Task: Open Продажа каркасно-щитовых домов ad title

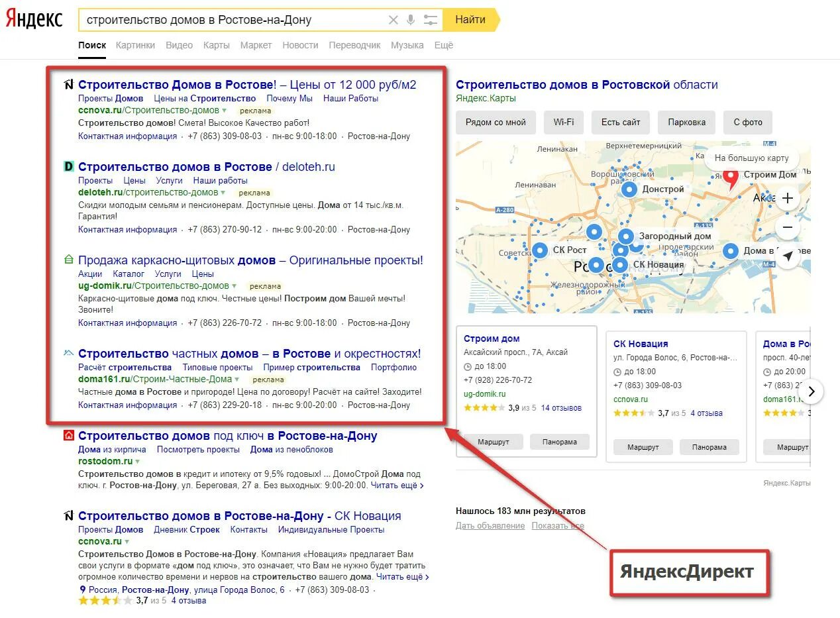Action: point(250,260)
